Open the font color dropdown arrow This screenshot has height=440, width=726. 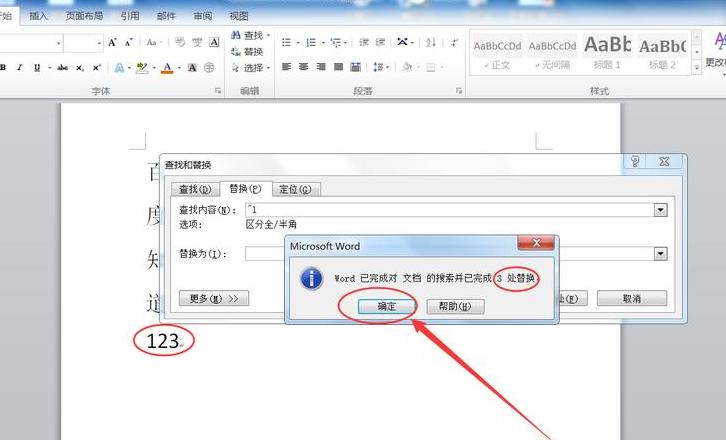179,68
